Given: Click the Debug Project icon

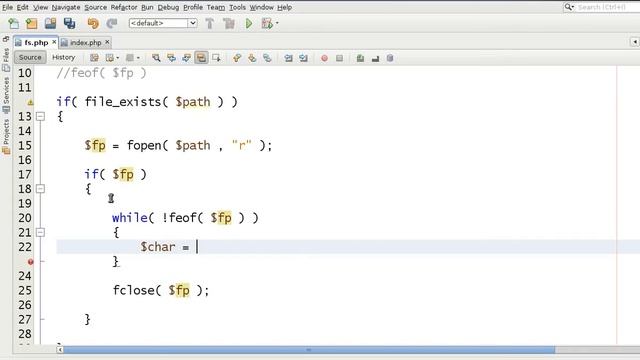Looking at the screenshot, I should (267, 23).
